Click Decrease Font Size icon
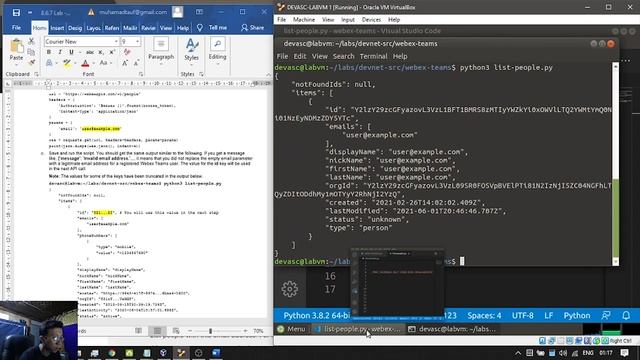This screenshot has width=640, height=360. point(136,63)
